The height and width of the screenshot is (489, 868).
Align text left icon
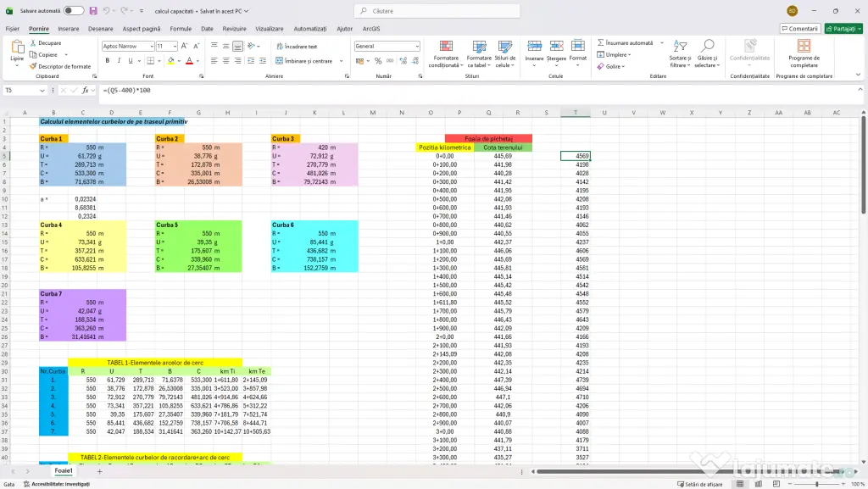tap(214, 61)
